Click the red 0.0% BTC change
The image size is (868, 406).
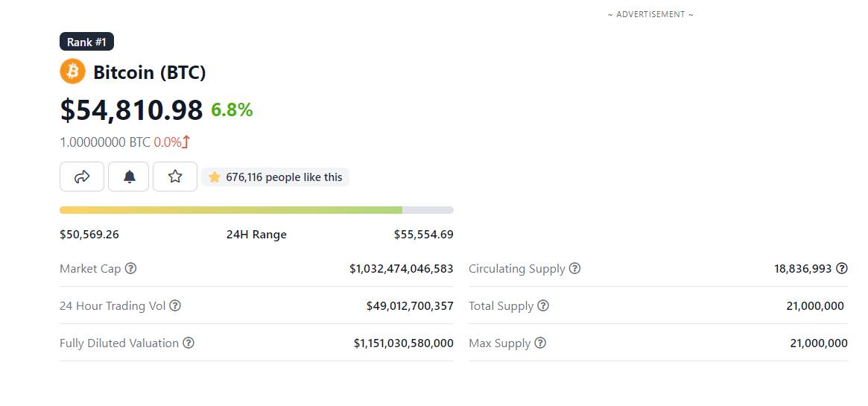168,143
